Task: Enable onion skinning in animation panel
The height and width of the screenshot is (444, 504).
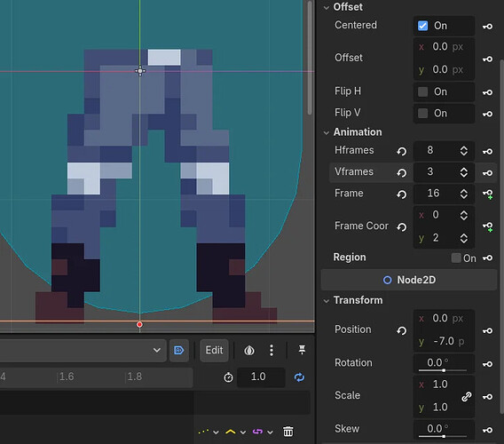Action: pos(249,351)
